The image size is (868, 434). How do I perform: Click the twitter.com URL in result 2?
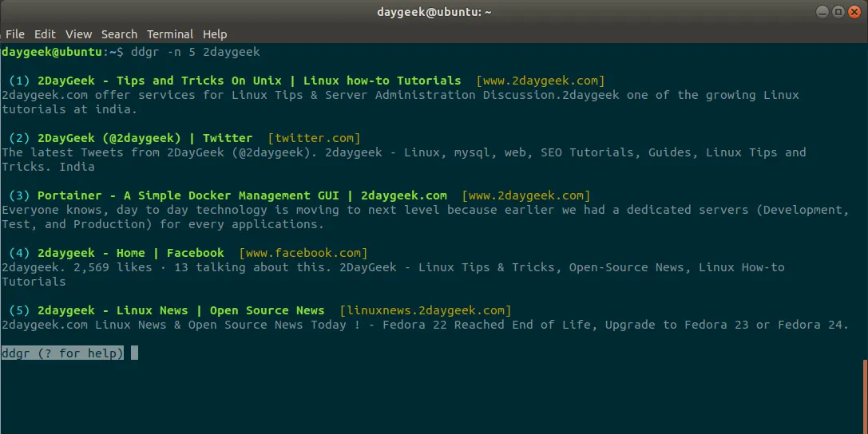(x=314, y=138)
